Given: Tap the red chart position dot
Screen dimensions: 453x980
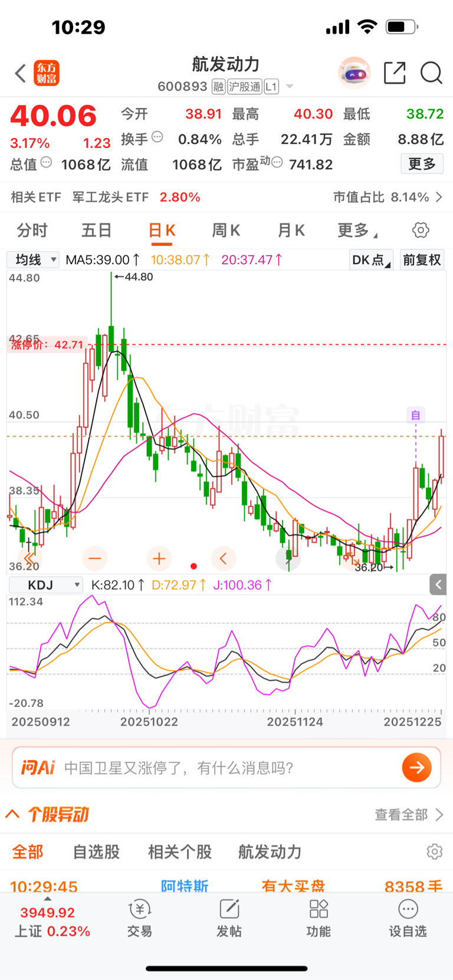Looking at the screenshot, I should click(193, 566).
